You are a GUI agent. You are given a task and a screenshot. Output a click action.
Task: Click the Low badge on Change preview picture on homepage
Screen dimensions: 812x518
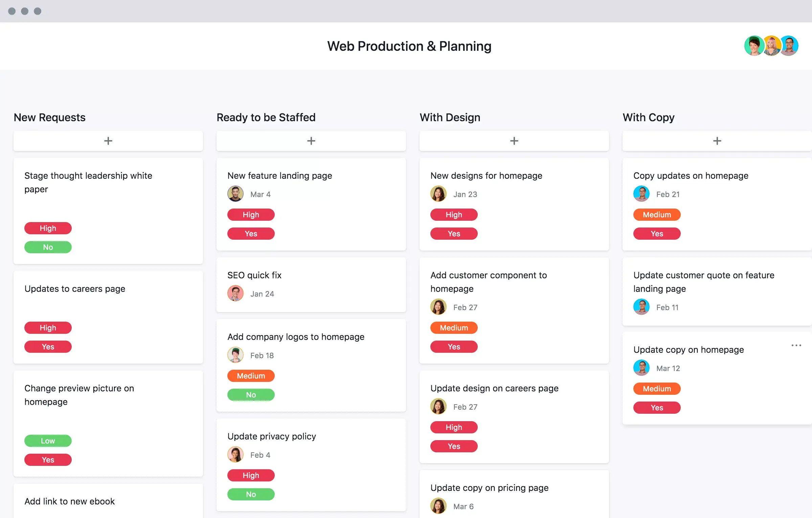click(48, 440)
